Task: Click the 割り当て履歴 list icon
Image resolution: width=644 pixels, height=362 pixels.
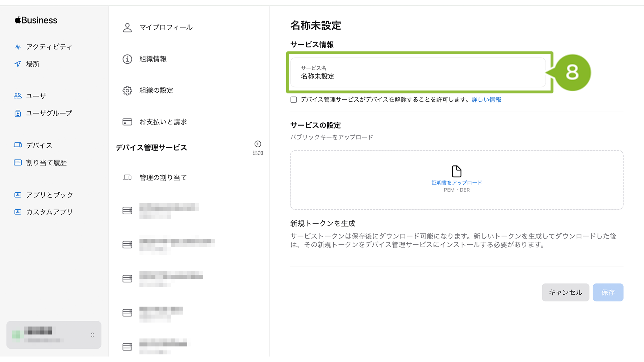Action: 18,163
